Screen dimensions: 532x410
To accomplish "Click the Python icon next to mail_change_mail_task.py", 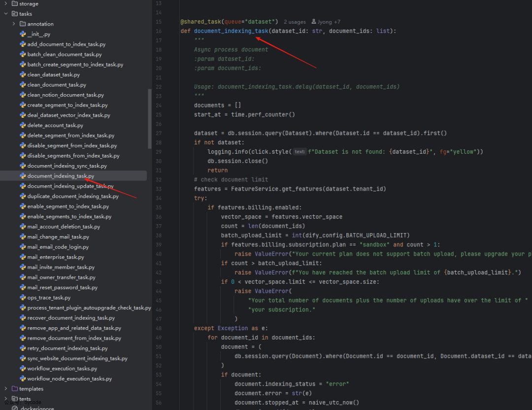I will tap(23, 237).
